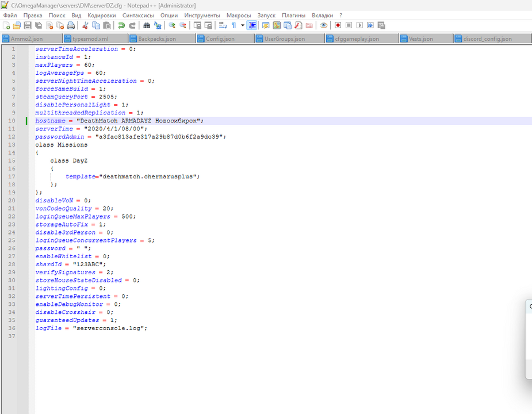
Task: Open user defined language dialog icon
Action: (x=266, y=25)
